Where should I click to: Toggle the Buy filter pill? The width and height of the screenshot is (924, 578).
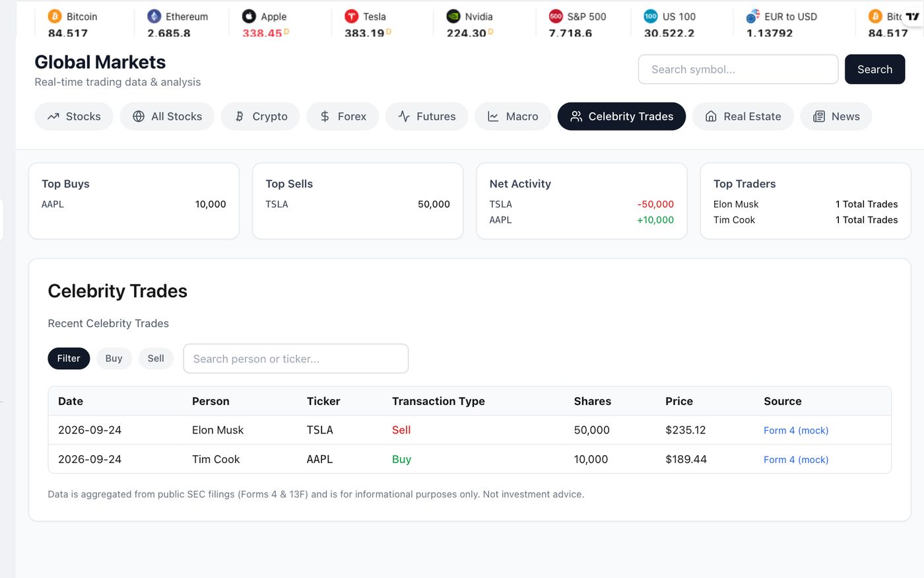pos(114,358)
